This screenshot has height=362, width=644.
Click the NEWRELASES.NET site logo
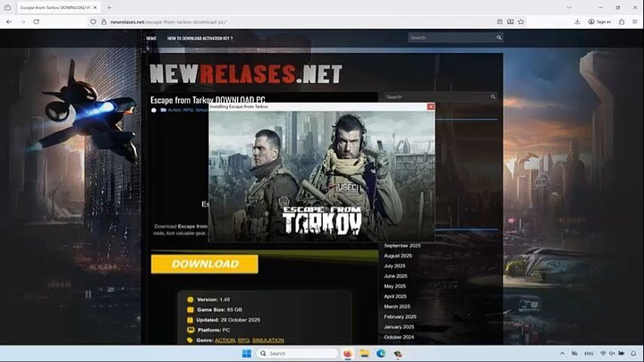pyautogui.click(x=246, y=74)
